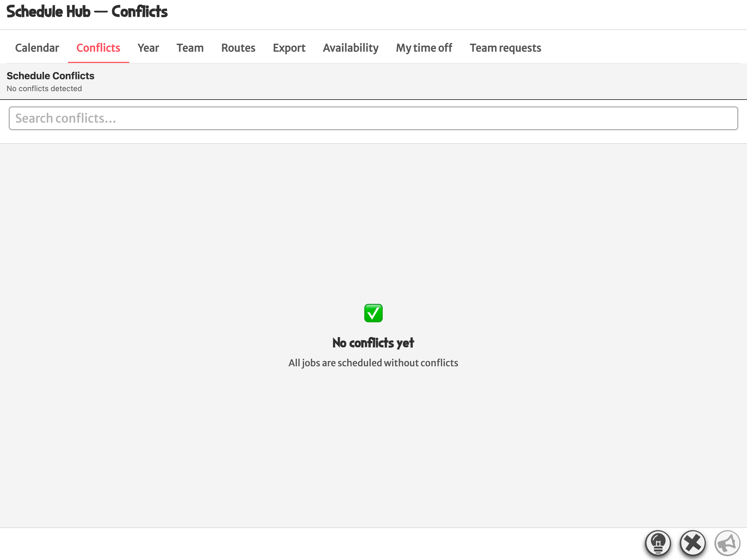Screen dimensions: 747x560
Task: Focus the Search conflicts input field
Action: [x=373, y=119]
